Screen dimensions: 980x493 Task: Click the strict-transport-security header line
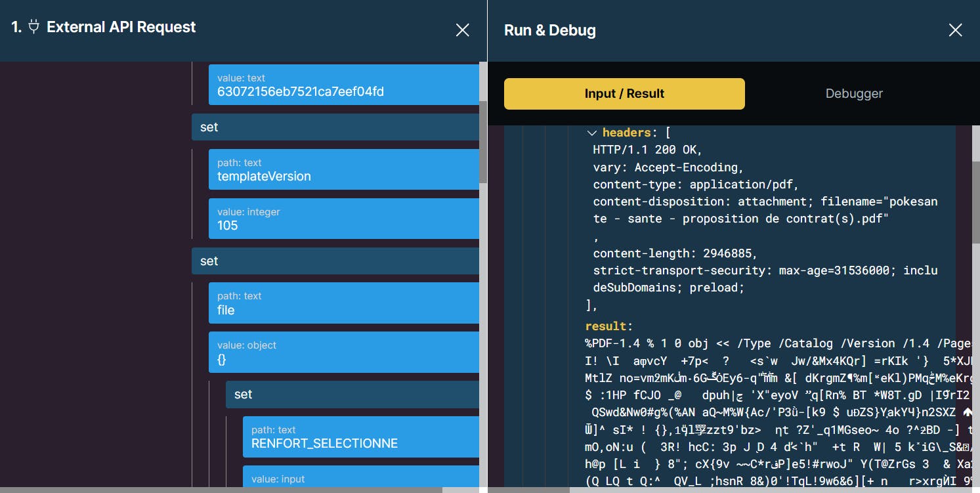tap(765, 279)
